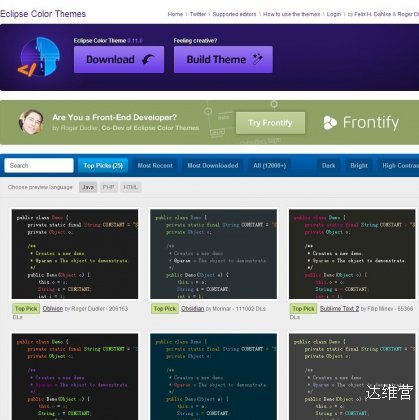The height and width of the screenshot is (420, 419).
Task: Filter by High Contrast themes
Action: tap(398, 165)
